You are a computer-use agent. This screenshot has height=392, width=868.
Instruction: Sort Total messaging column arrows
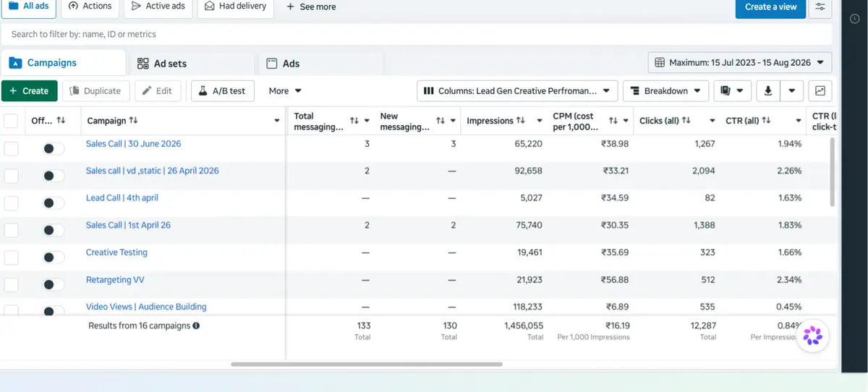click(354, 121)
